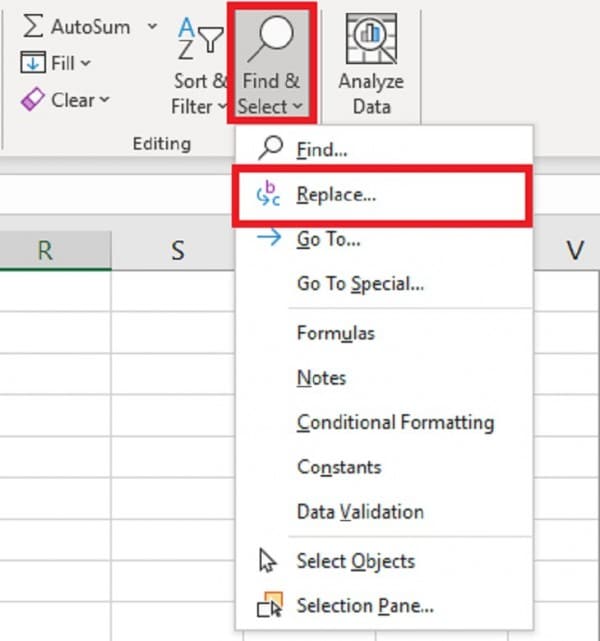Click the Find magnifier icon in menu
Viewport: 600px width, 641px height.
pos(270,148)
